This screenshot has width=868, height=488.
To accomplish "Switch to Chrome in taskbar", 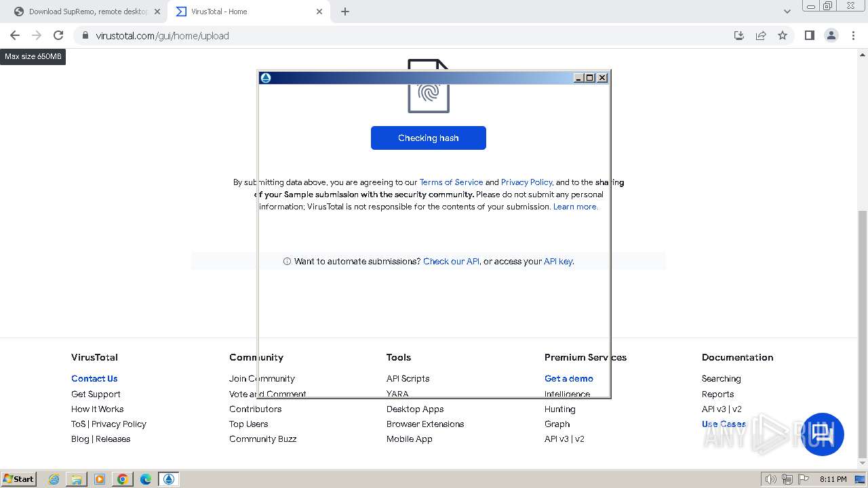I will tap(123, 479).
